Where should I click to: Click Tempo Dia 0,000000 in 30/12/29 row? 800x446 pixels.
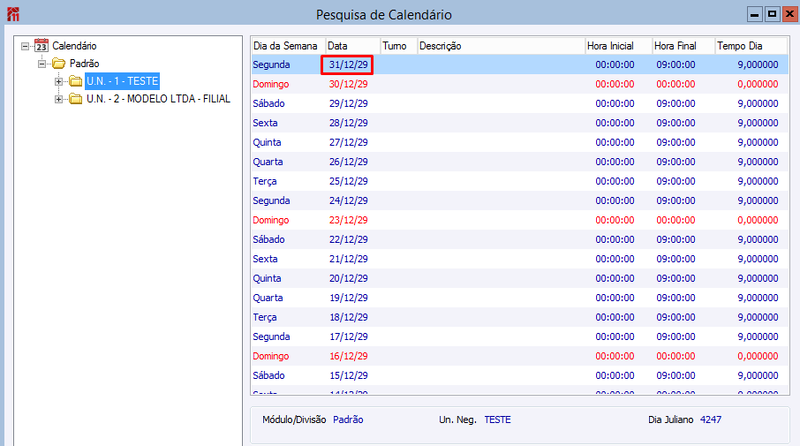pyautogui.click(x=758, y=84)
